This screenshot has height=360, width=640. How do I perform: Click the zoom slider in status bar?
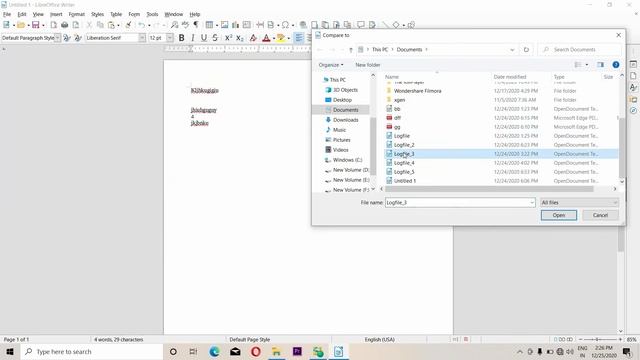coord(600,340)
